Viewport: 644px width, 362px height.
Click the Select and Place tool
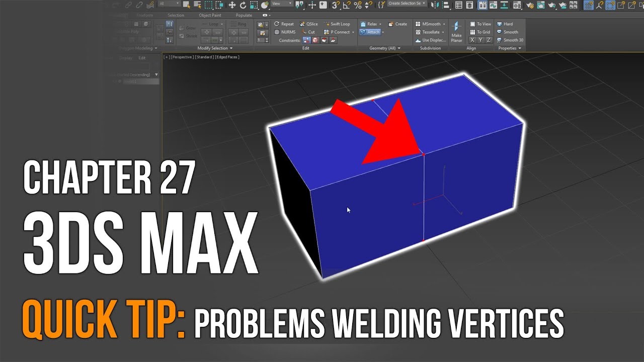[265, 5]
